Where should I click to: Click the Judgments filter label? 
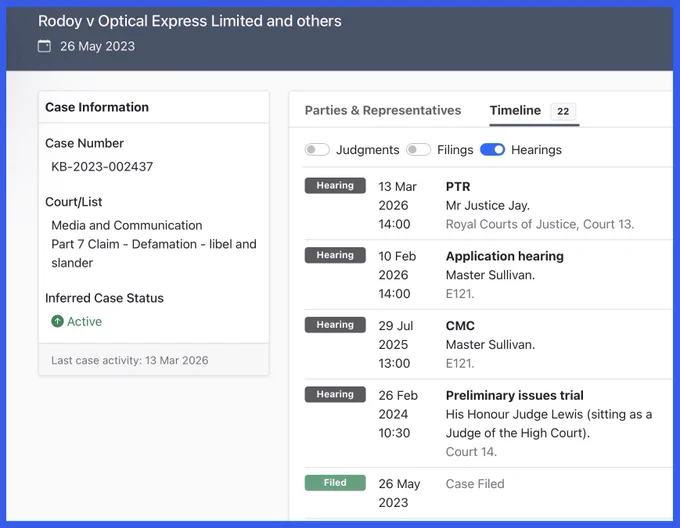click(367, 150)
